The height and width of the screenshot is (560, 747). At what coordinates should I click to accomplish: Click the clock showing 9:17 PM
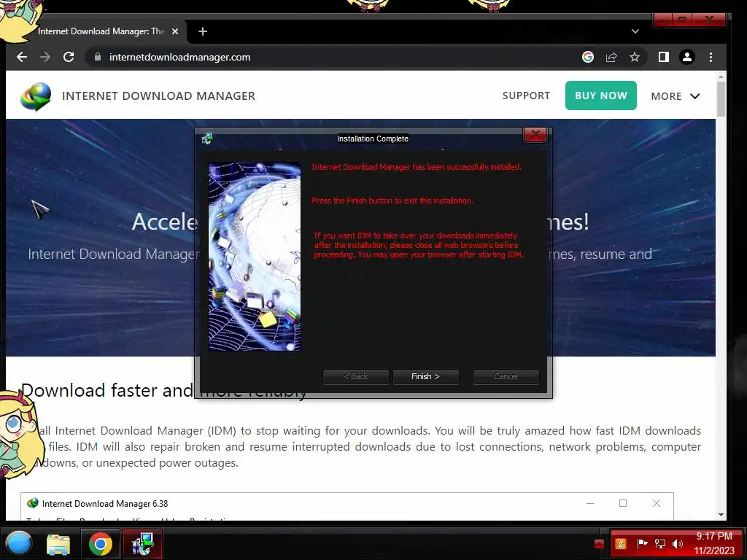714,543
